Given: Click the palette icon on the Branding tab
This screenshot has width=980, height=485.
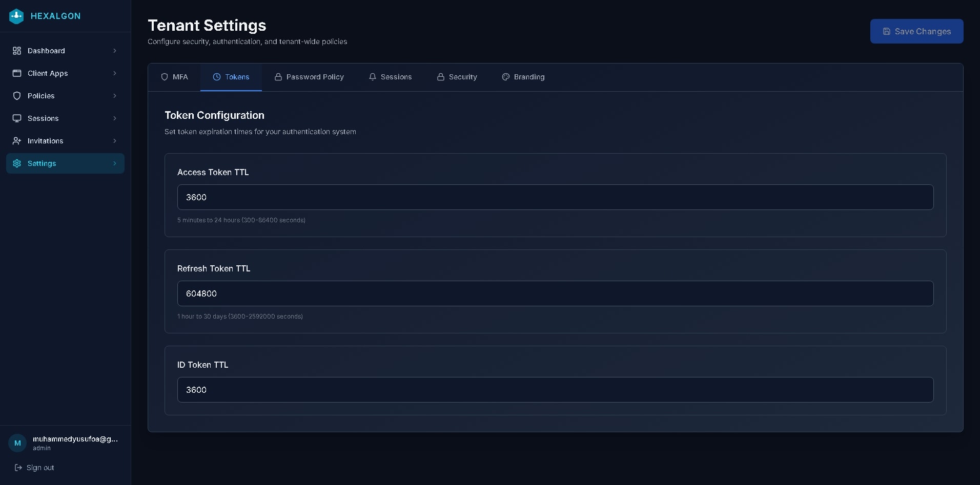Looking at the screenshot, I should click(505, 77).
